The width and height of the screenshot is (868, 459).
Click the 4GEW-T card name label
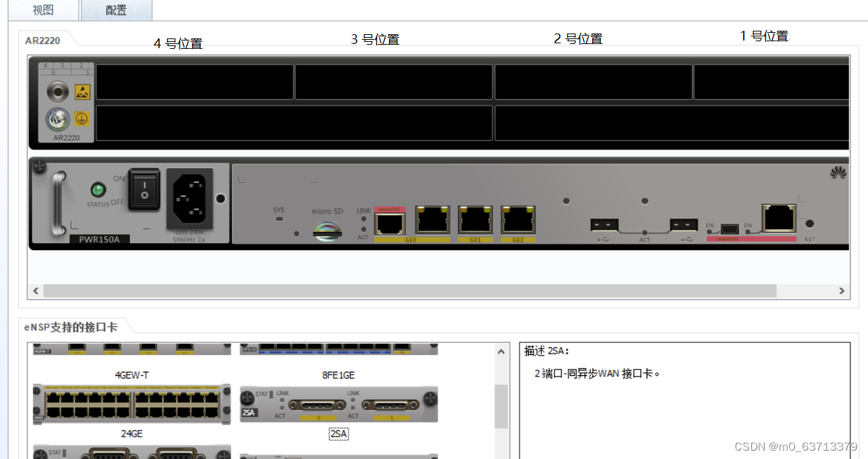coord(132,375)
